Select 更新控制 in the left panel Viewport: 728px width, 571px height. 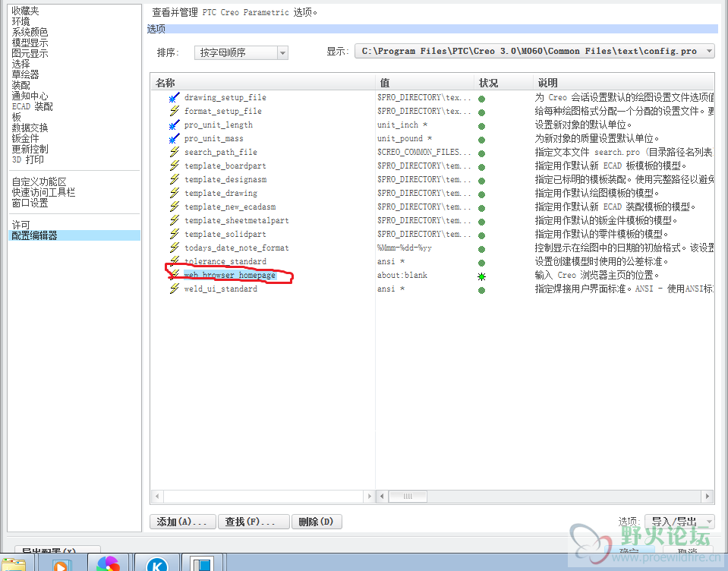30,149
